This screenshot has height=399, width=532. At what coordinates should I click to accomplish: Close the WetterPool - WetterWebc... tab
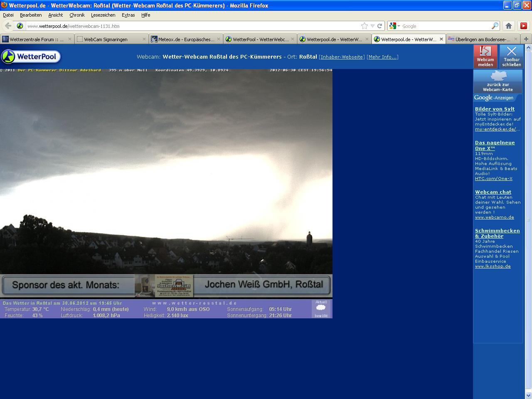293,39
